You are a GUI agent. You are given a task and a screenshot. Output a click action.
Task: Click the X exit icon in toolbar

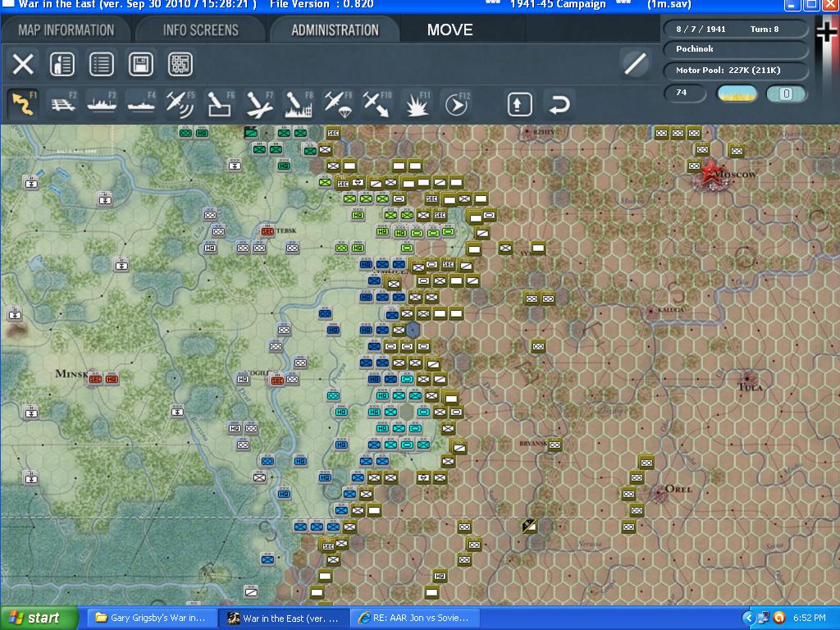(23, 64)
